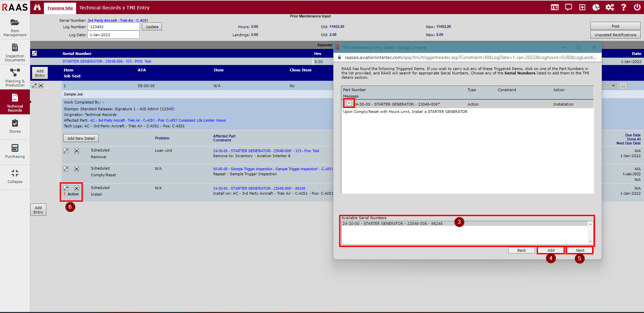Focus the Log Date input field
This screenshot has width=644, height=313.
point(114,35)
